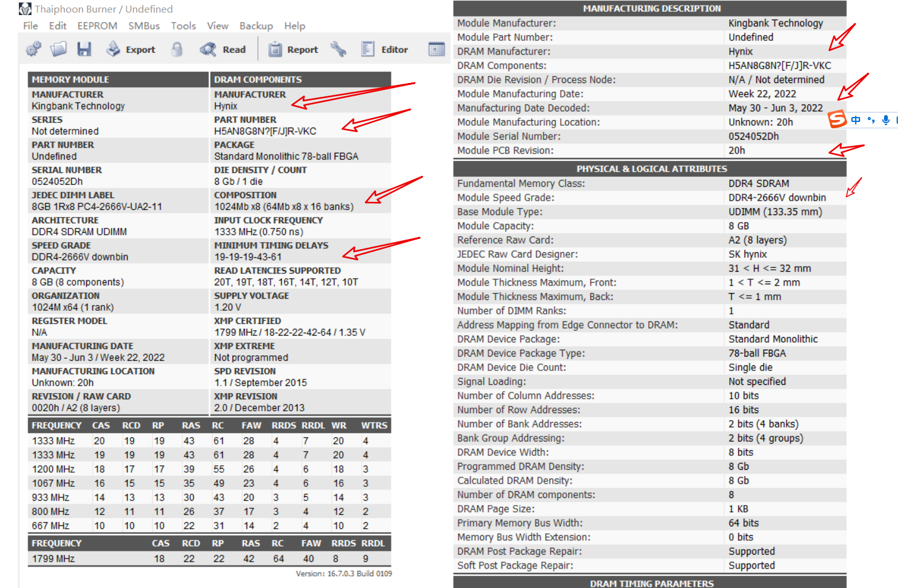Select the supply voltage value '1.20 V'

click(228, 307)
